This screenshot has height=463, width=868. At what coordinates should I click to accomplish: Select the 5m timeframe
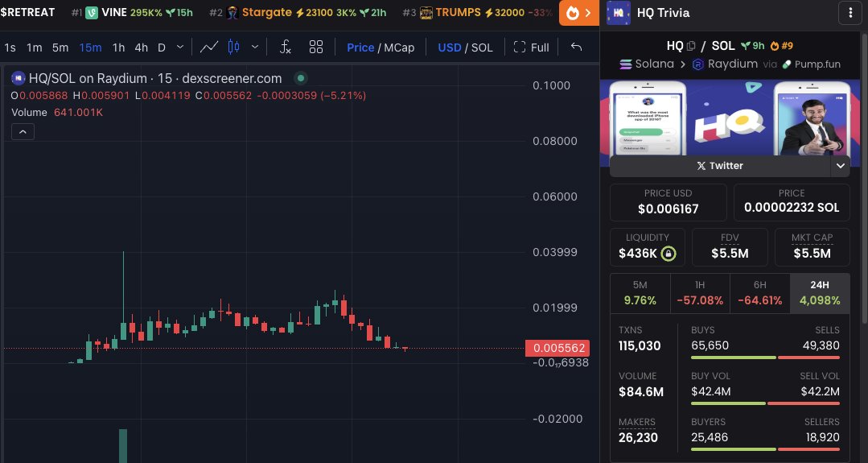[60, 48]
